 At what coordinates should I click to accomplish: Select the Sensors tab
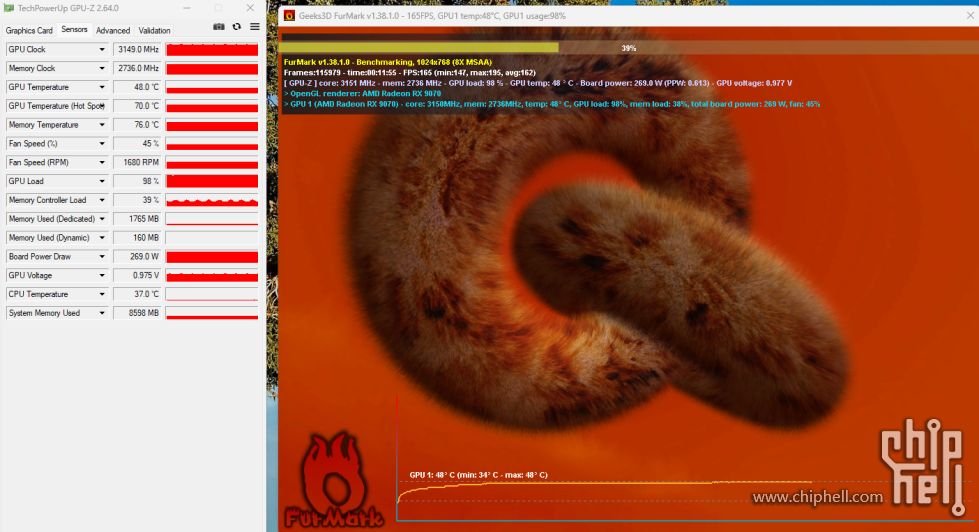[x=74, y=29]
